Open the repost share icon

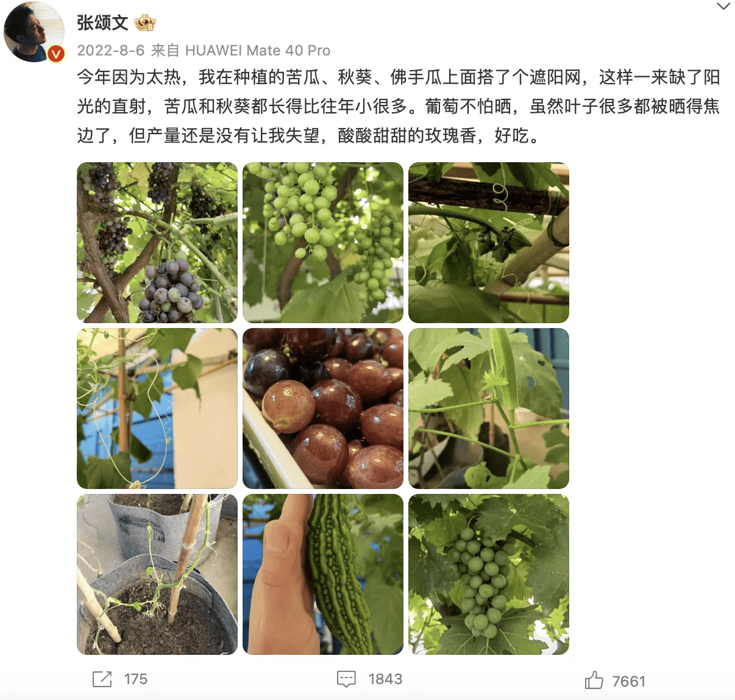pyautogui.click(x=102, y=679)
